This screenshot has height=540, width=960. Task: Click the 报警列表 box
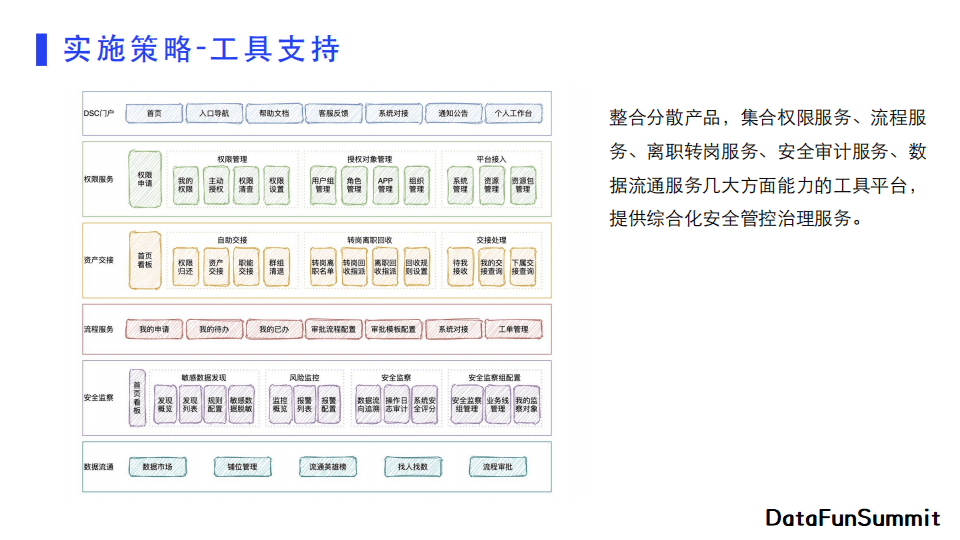coord(304,405)
